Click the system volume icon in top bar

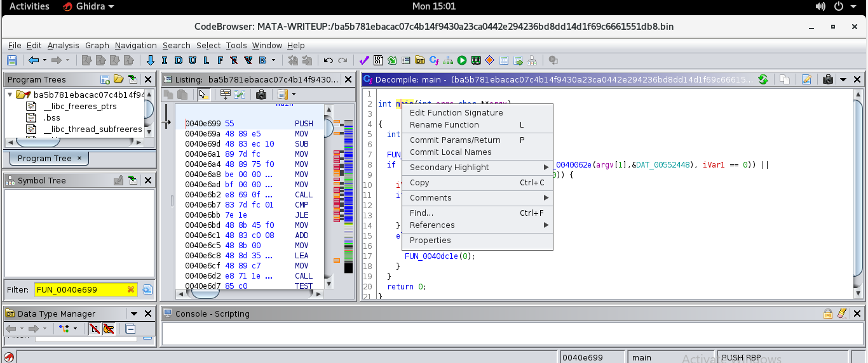[x=820, y=6]
